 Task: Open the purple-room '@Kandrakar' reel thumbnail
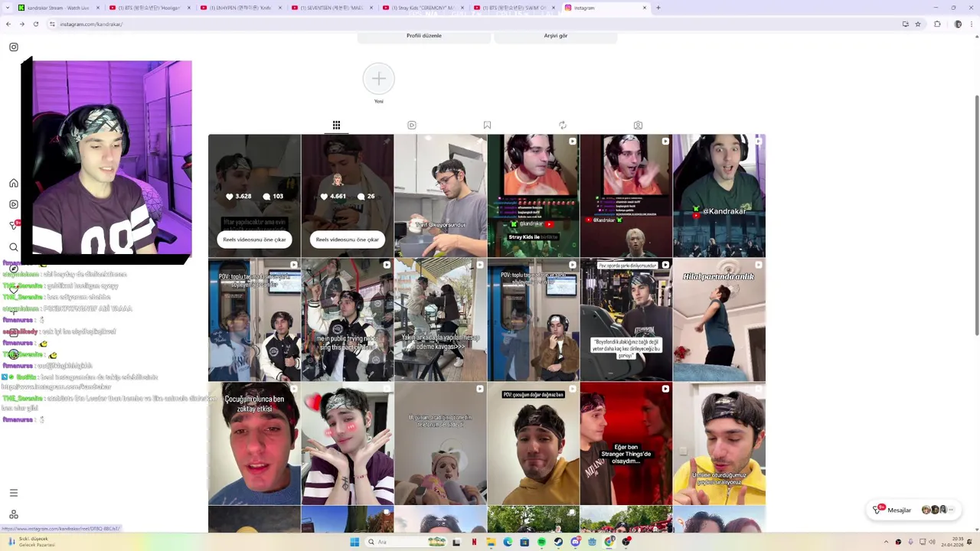719,196
